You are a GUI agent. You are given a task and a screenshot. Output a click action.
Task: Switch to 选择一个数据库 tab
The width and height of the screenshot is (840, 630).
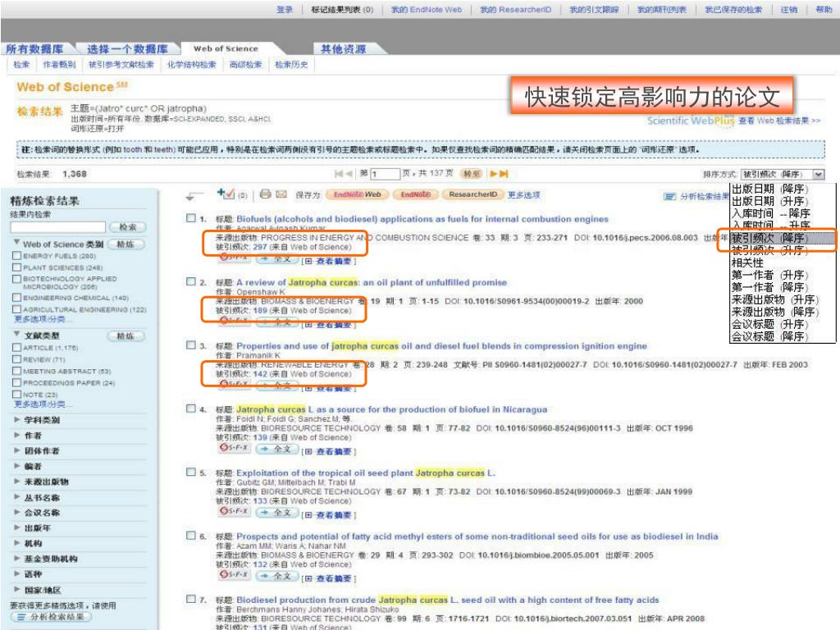pyautogui.click(x=127, y=48)
